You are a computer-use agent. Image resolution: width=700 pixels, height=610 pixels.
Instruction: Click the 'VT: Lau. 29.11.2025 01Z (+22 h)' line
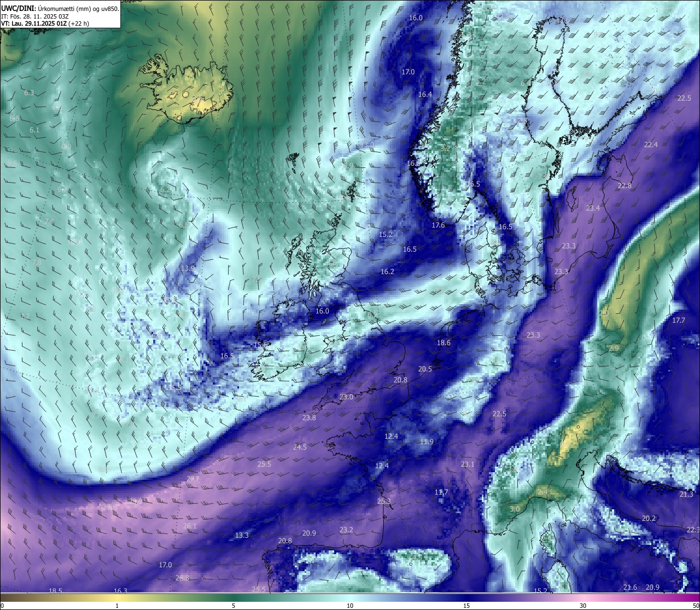click(45, 24)
